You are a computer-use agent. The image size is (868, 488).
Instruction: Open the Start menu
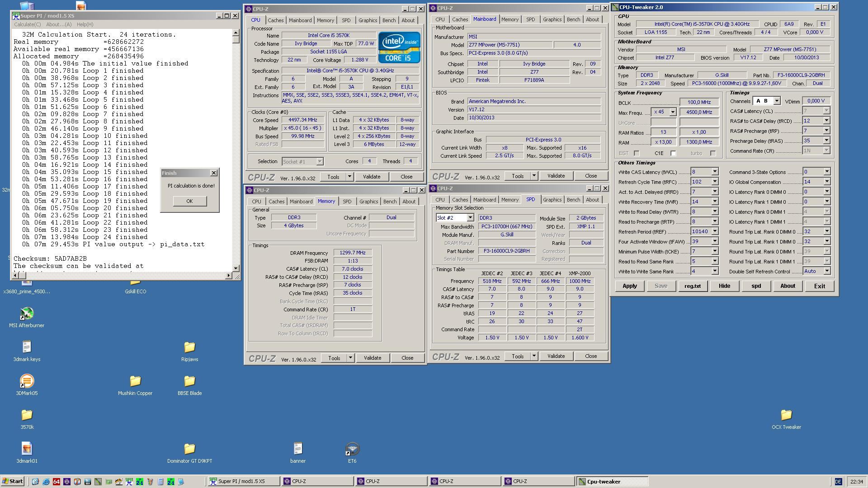pyautogui.click(x=12, y=482)
